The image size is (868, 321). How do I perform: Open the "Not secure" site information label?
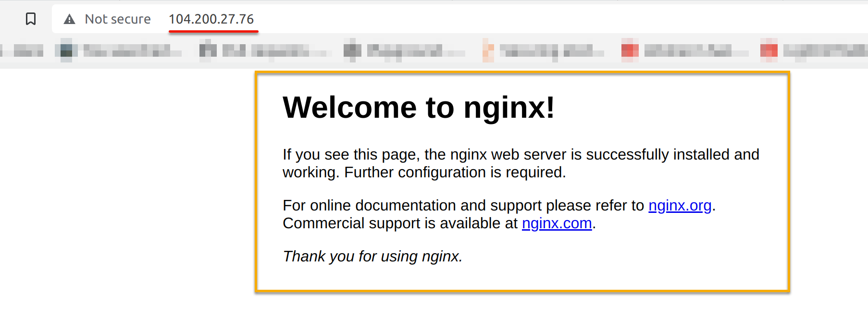(118, 19)
